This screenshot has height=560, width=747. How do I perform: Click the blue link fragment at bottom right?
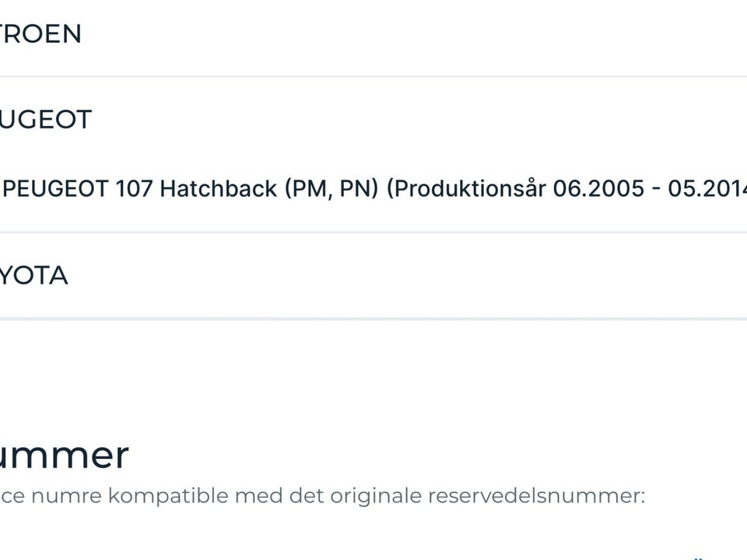click(x=698, y=557)
